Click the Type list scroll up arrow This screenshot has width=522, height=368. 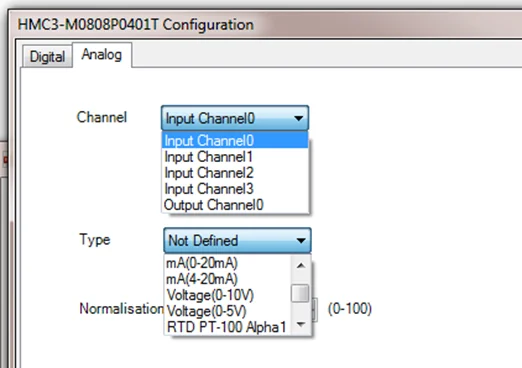coord(301,265)
